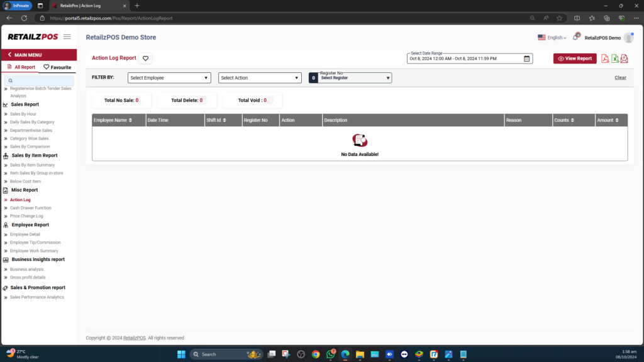Export the report to Excel
This screenshot has height=362, width=644.
[614, 58]
